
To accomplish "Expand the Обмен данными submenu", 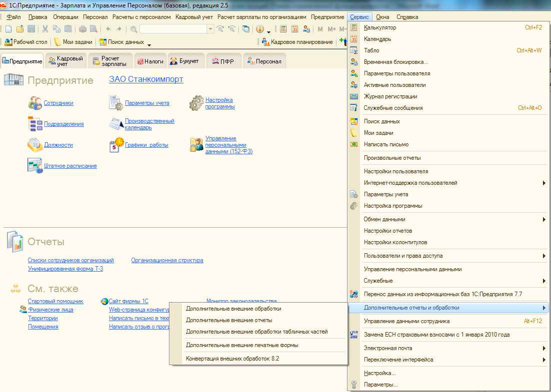I will click(544, 219).
